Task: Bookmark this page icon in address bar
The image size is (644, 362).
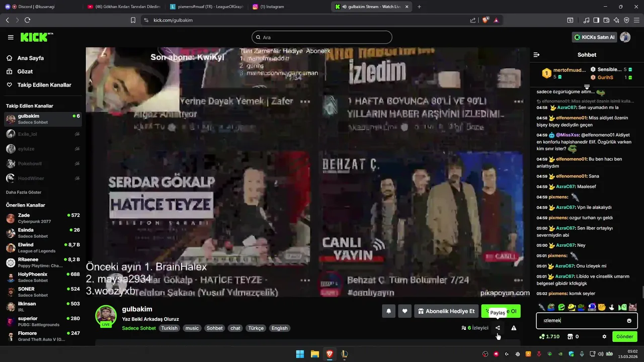Action: pos(133,20)
